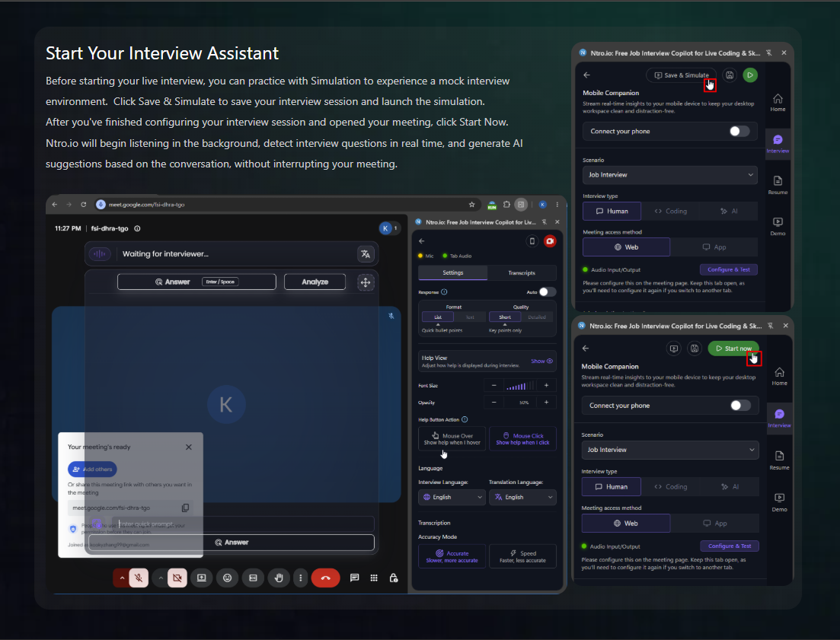Click the present screen icon in Meet toolbar
This screenshot has width=840, height=640.
click(201, 578)
